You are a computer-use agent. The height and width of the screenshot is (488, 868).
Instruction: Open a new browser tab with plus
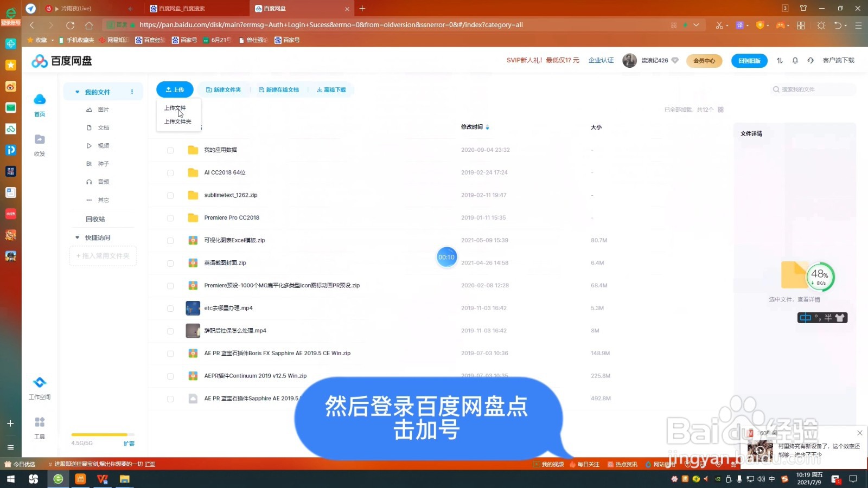(x=362, y=8)
